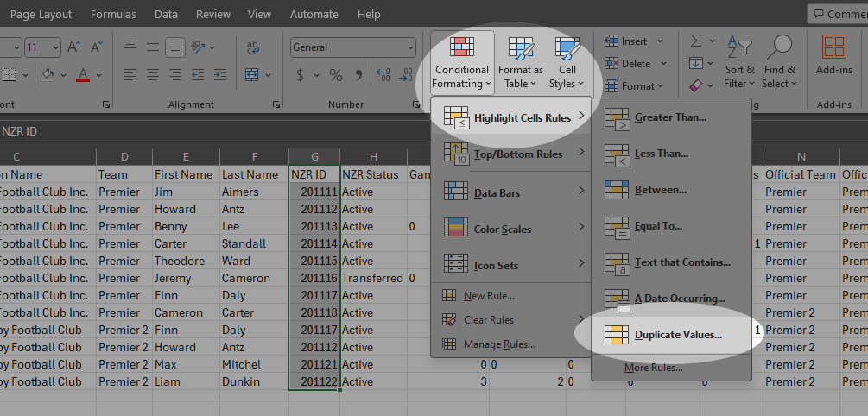Expand the Color Scales submenu
Viewport: 868px width, 416px height.
[511, 229]
